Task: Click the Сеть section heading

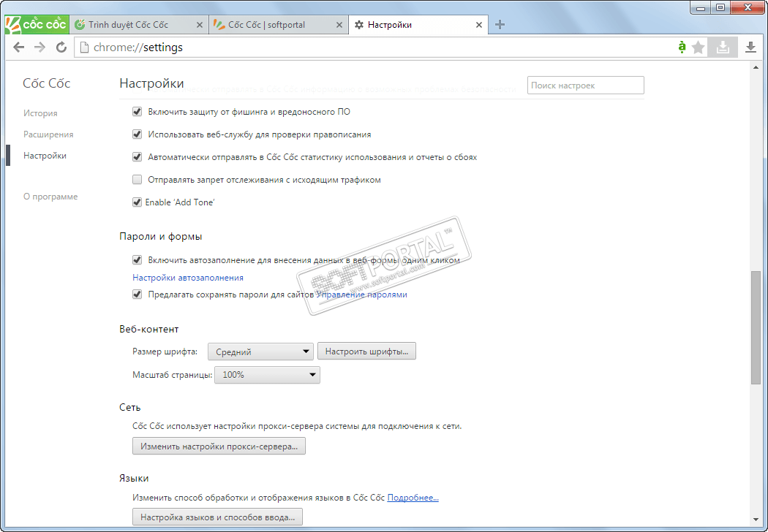Action: (x=129, y=407)
